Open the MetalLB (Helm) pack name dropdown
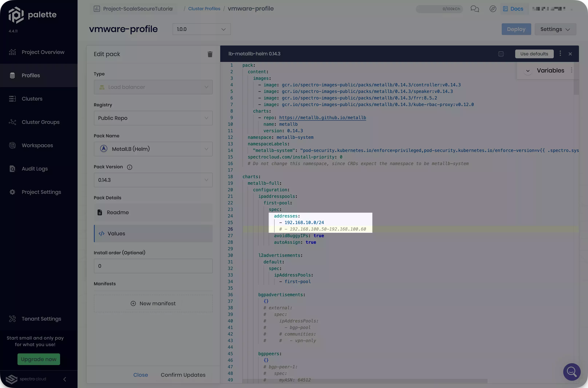The image size is (588, 388). (x=153, y=149)
